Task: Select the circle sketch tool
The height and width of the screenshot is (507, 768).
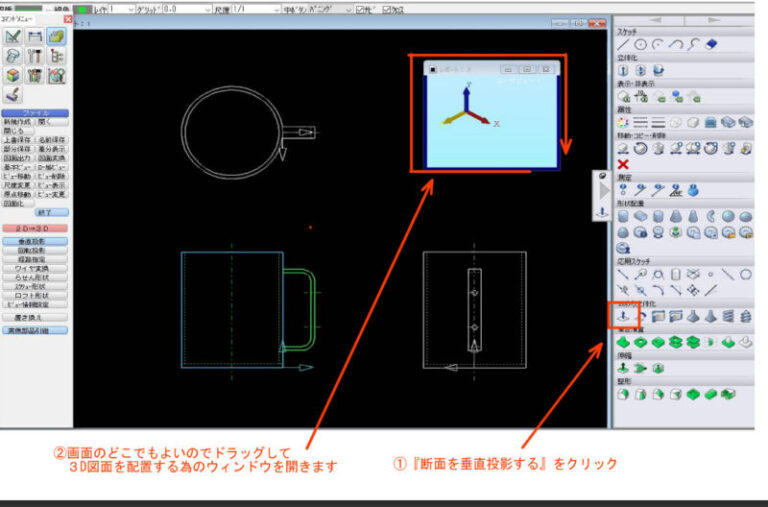Action: tap(641, 45)
